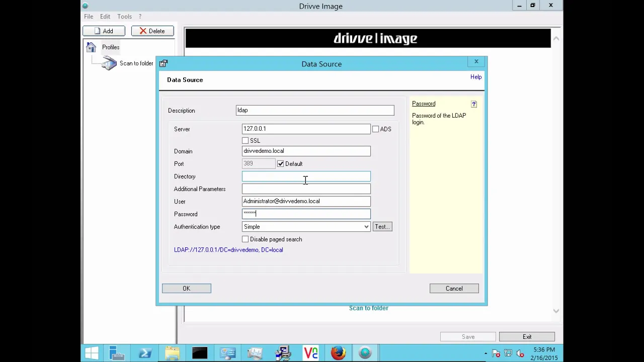Screen dimensions: 644x362
Task: Open Server Manager from taskbar
Action: [118, 353]
